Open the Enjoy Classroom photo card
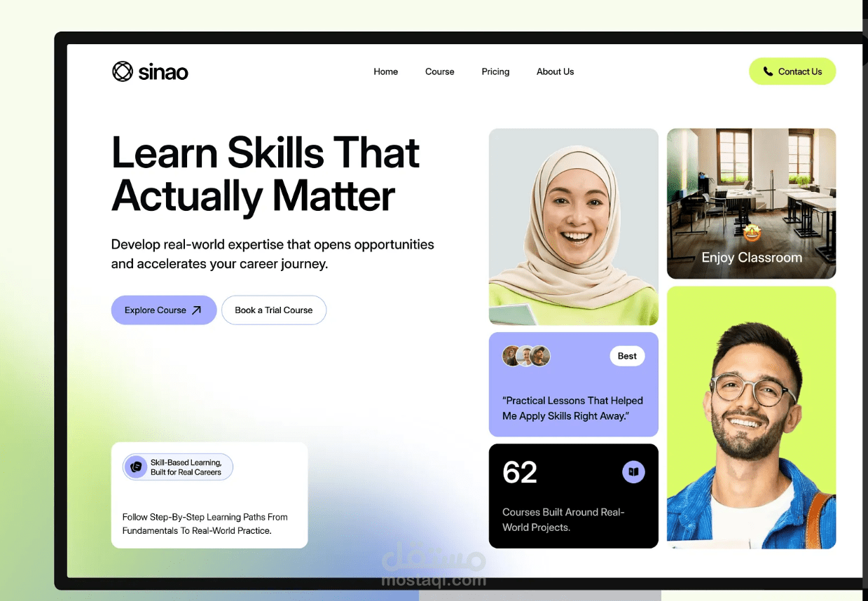The image size is (868, 601). click(x=751, y=204)
